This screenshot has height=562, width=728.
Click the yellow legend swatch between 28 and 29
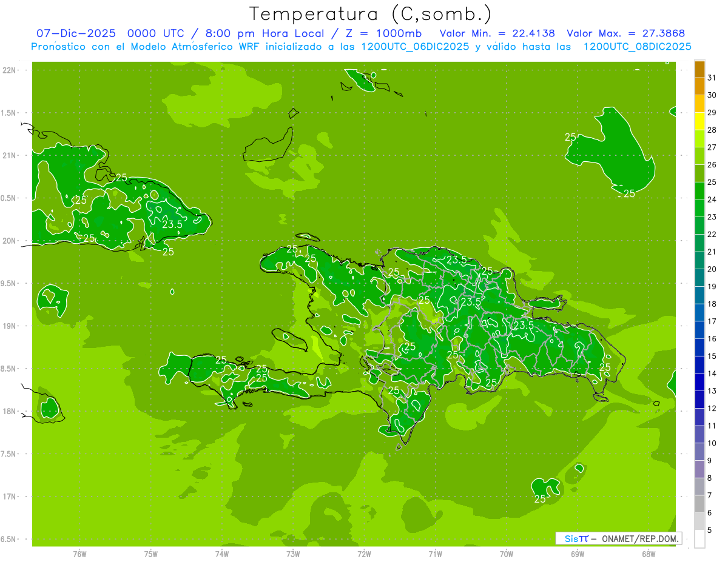(699, 121)
